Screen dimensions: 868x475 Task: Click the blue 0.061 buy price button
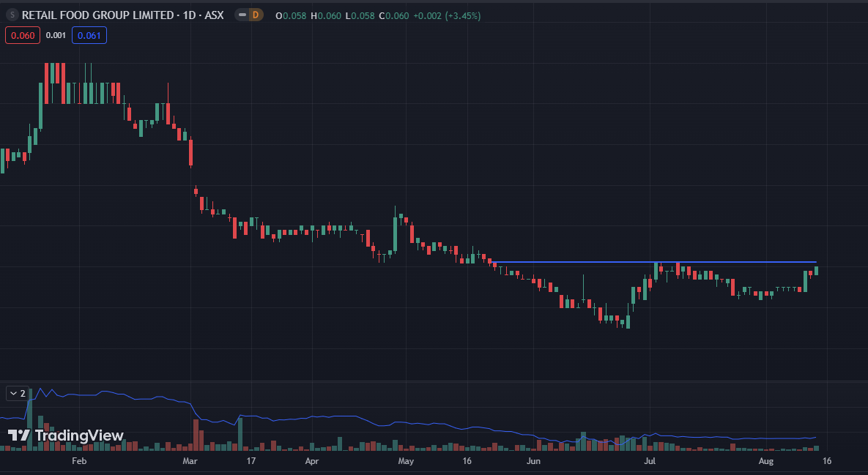(x=89, y=35)
